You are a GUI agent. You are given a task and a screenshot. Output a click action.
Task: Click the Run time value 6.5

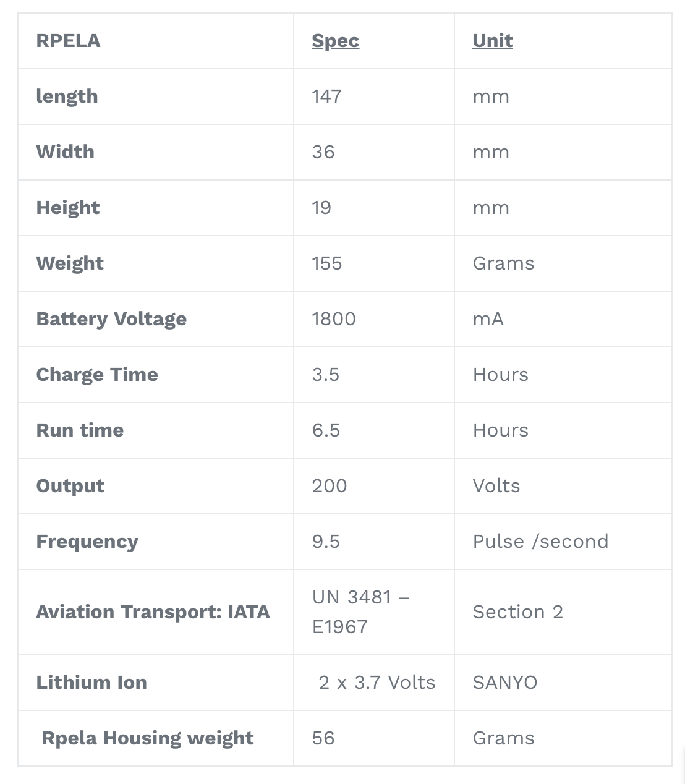click(326, 430)
